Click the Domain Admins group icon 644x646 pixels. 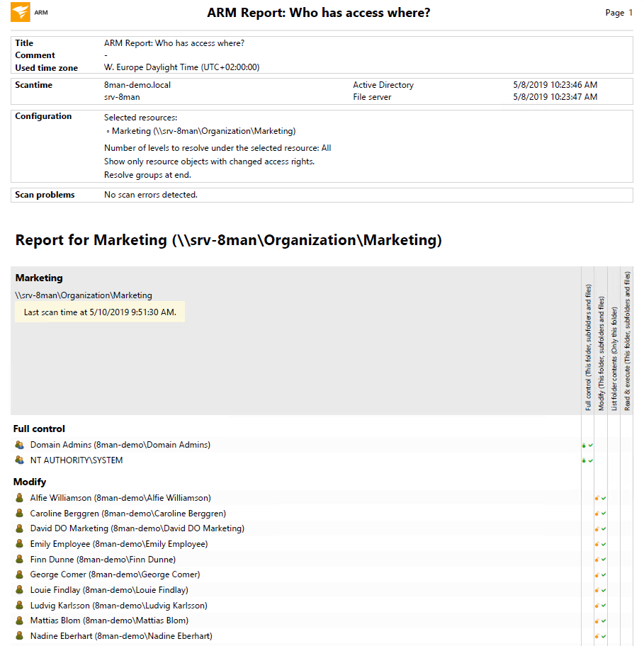[20, 445]
